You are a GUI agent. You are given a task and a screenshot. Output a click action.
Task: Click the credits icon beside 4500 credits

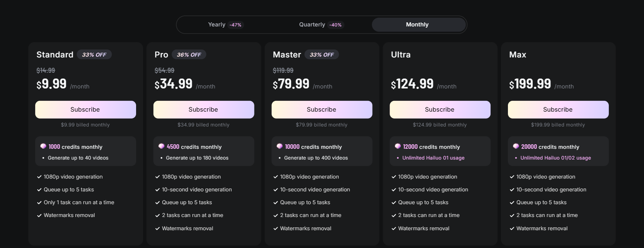click(161, 146)
